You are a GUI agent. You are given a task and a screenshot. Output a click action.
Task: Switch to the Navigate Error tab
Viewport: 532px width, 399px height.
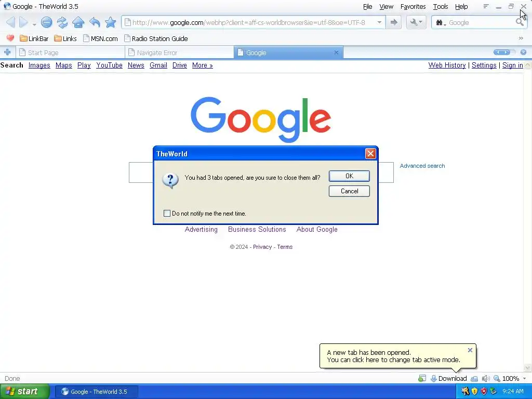(x=179, y=52)
